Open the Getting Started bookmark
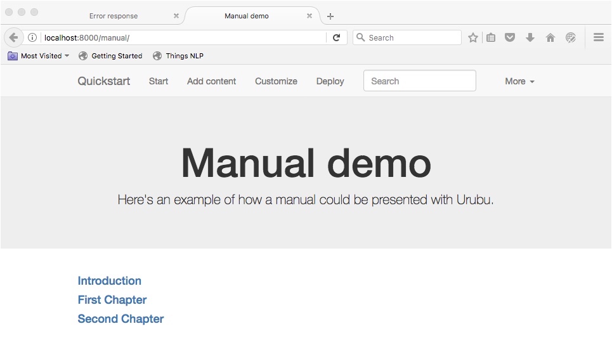This screenshot has height=364, width=612. [110, 56]
